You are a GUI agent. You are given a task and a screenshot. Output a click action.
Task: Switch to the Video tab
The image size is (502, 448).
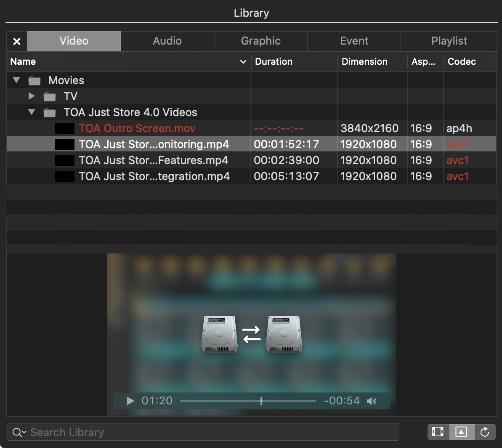click(74, 41)
